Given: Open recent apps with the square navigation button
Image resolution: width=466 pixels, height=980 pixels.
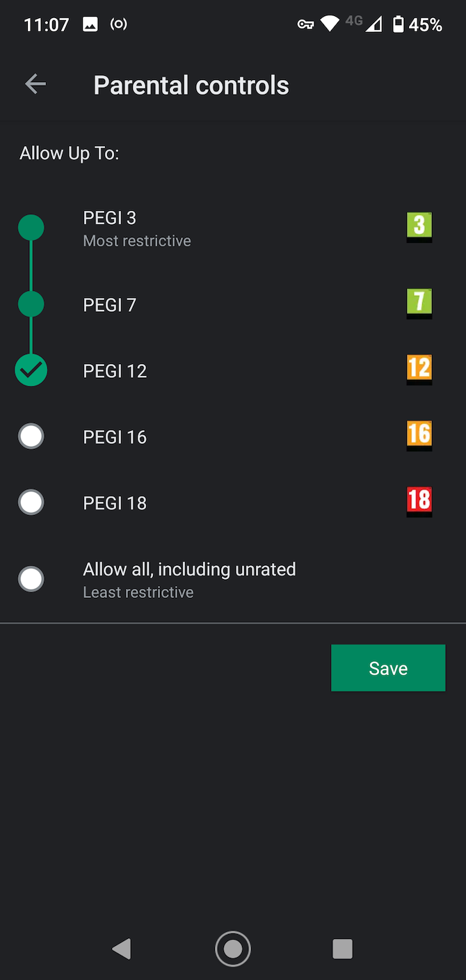Looking at the screenshot, I should tap(342, 949).
